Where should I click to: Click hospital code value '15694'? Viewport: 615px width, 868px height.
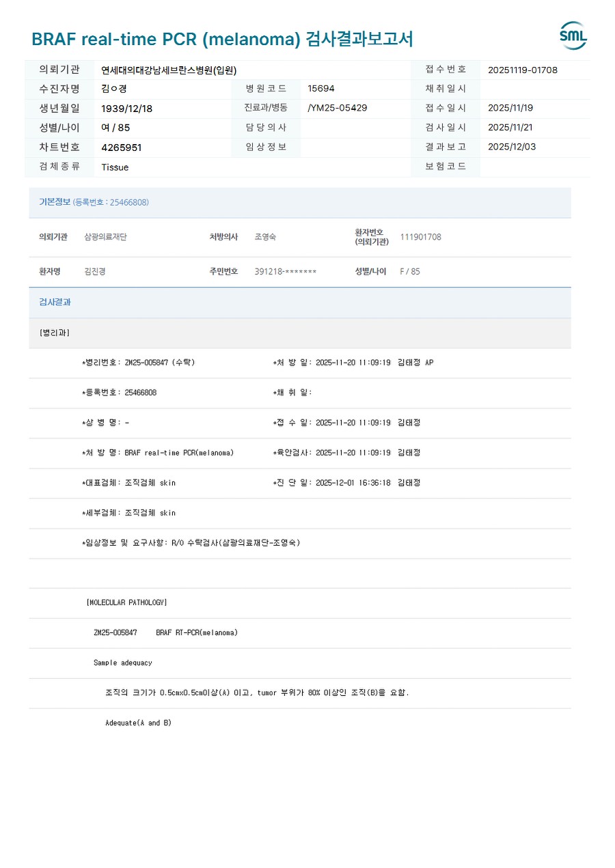pos(321,89)
